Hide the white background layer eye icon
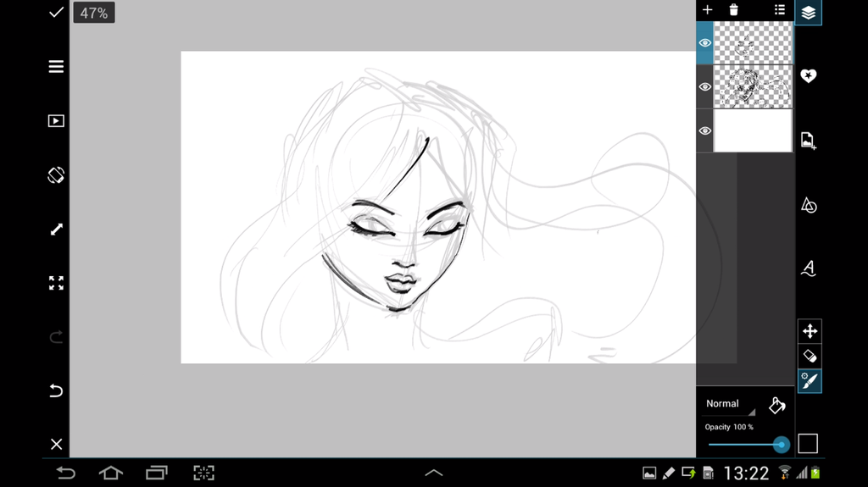 pyautogui.click(x=704, y=130)
